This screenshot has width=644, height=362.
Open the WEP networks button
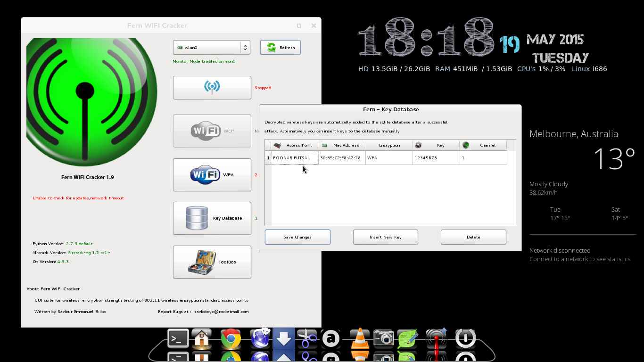point(212,131)
